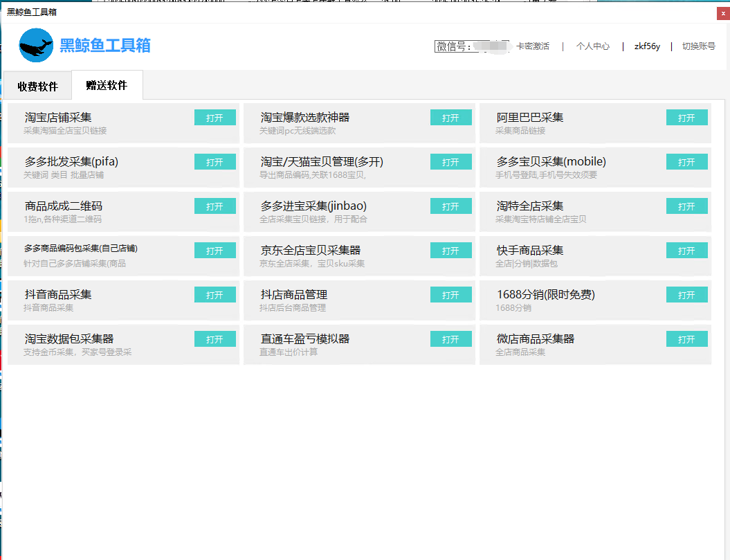The height and width of the screenshot is (560, 730).
Task: Open the 京东全店宝贝采集器 tool
Action: point(450,251)
